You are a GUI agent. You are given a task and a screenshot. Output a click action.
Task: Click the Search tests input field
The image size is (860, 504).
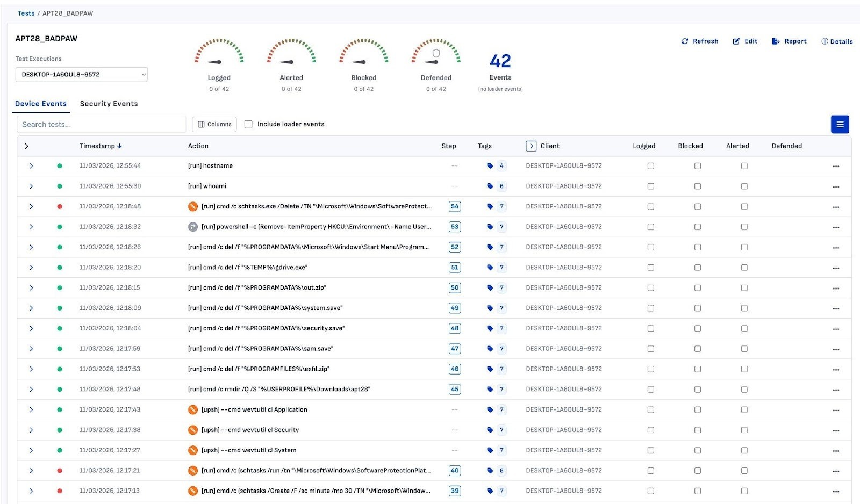(101, 124)
